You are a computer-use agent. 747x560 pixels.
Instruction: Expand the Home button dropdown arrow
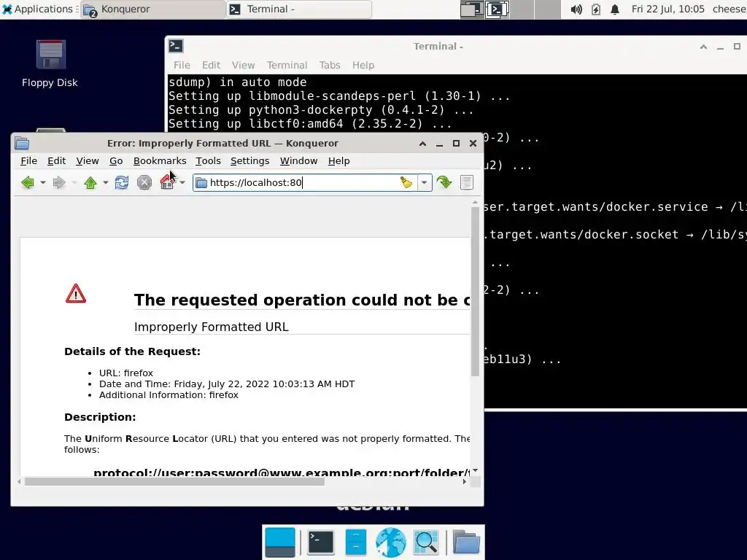(x=182, y=182)
